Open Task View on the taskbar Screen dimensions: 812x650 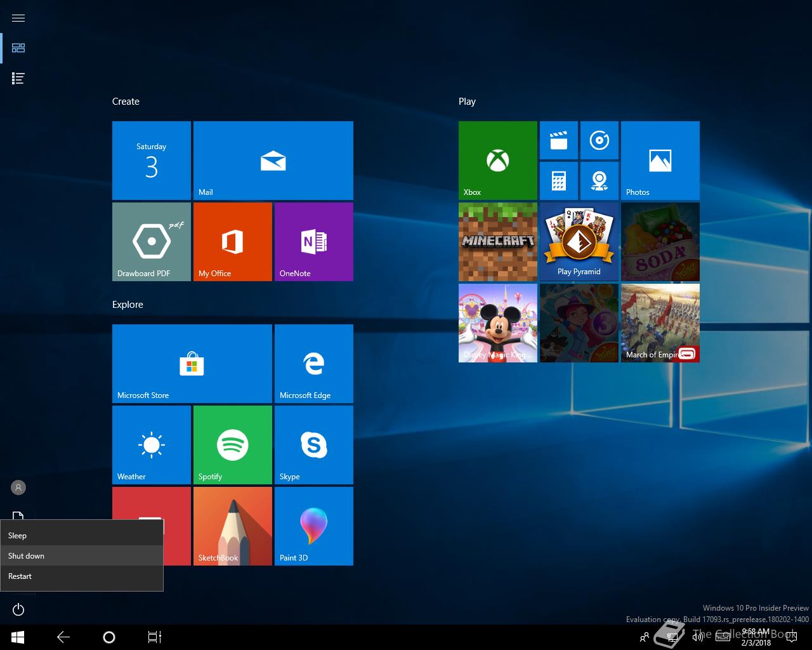pos(155,637)
